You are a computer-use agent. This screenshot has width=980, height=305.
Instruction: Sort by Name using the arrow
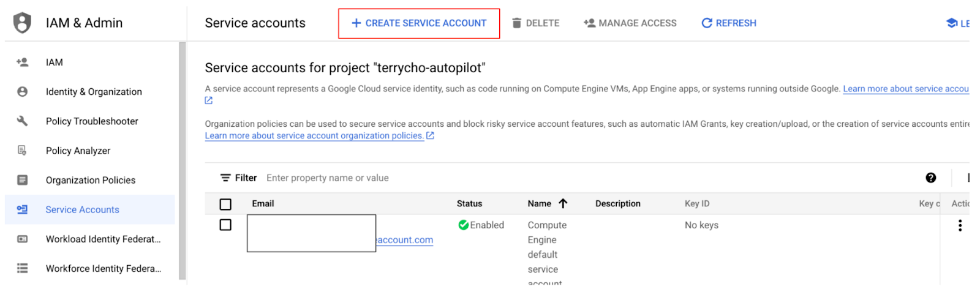click(563, 203)
